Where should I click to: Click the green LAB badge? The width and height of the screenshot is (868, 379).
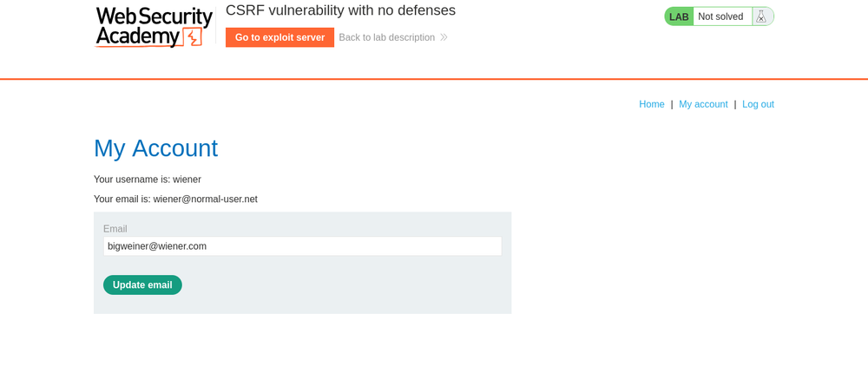(x=679, y=16)
